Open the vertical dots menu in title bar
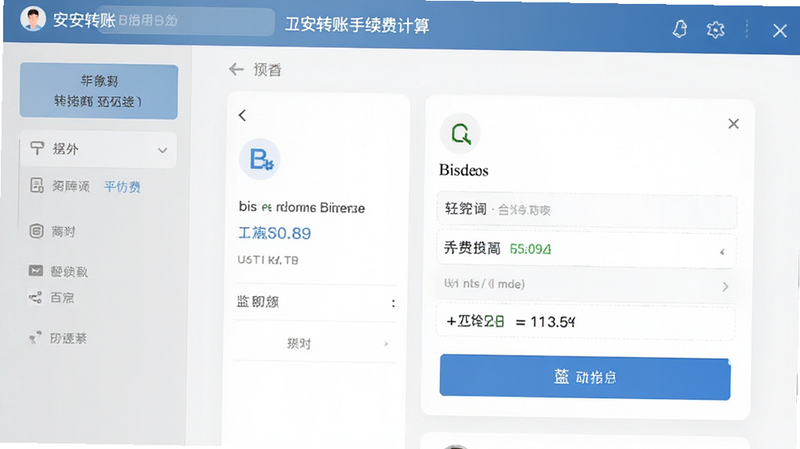 [x=747, y=29]
